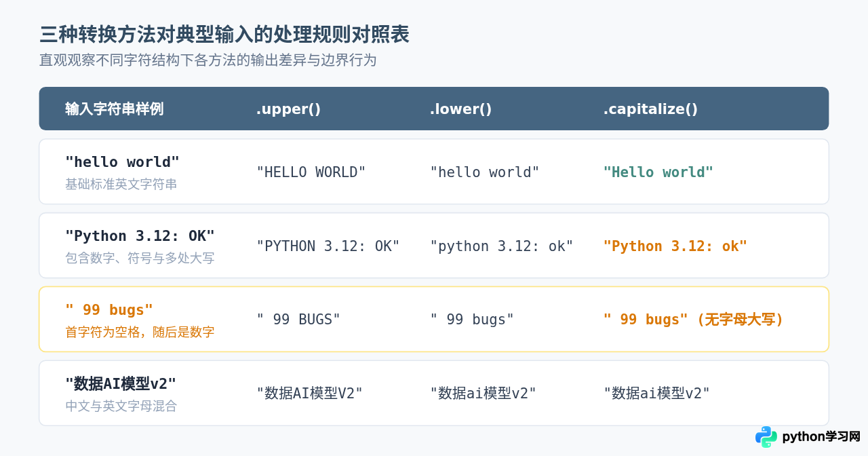Click the 输入字符串样例 column header
Screen dimensions: 868x456
pyautogui.click(x=114, y=109)
